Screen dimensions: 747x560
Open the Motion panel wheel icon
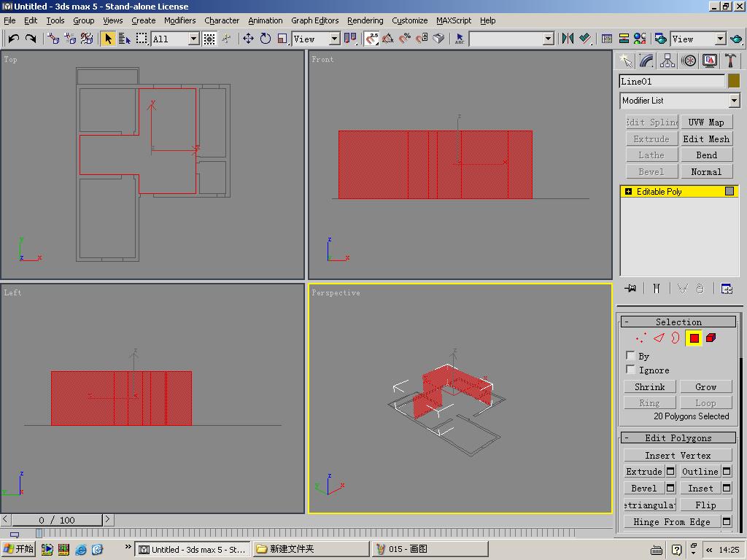tap(689, 61)
